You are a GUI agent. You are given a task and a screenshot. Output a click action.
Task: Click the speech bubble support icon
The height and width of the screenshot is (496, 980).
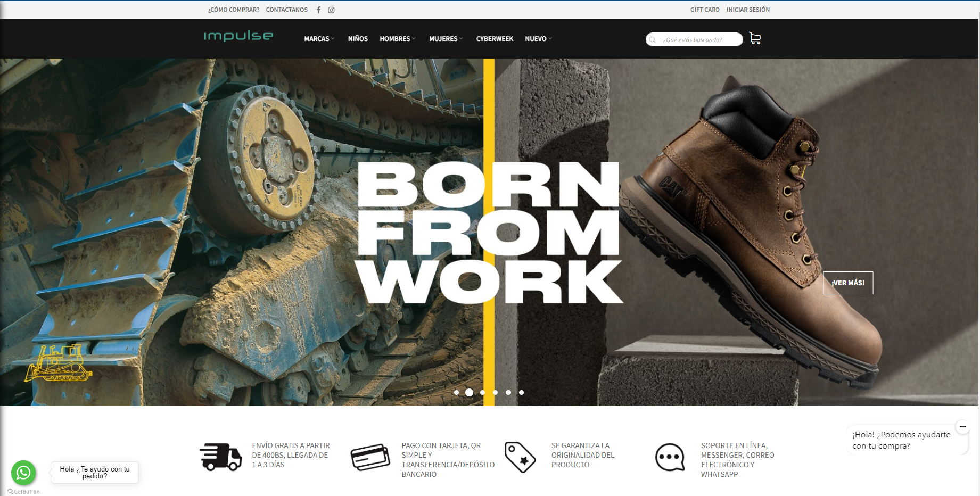pos(670,457)
